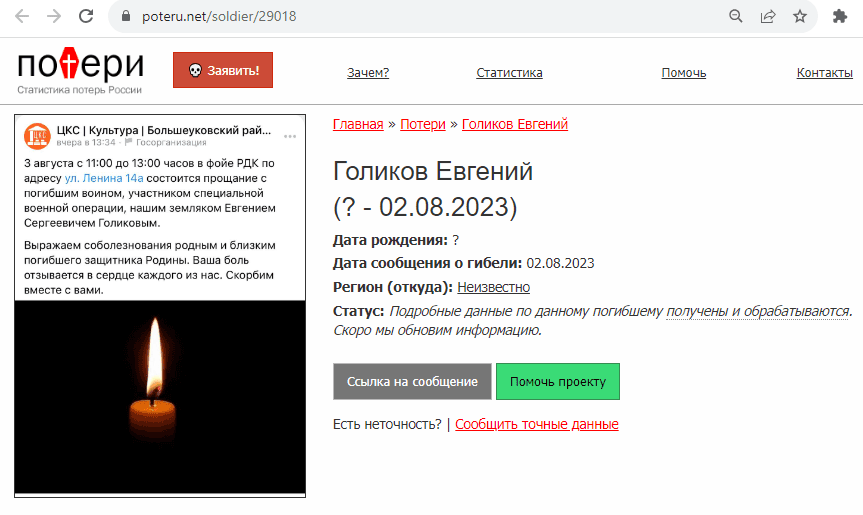Click the 'вчера в 13:34' post timestamp
Image resolution: width=863 pixels, height=515 pixels.
(85, 143)
